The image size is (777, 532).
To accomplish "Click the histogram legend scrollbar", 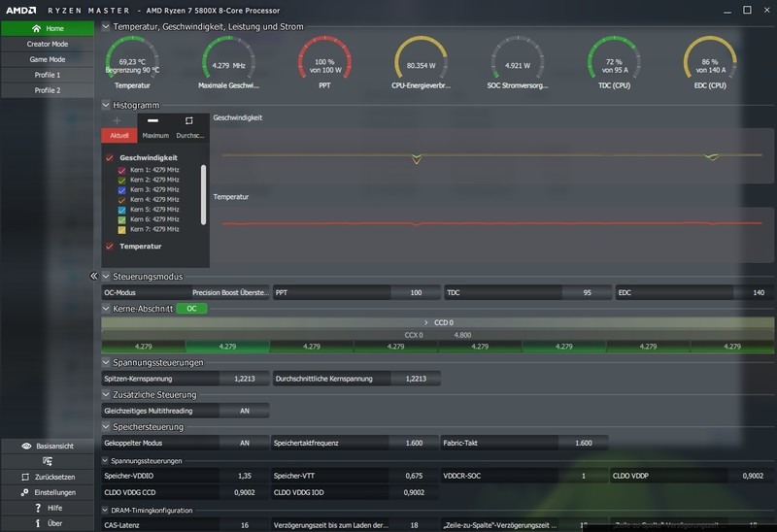I will click(x=204, y=195).
